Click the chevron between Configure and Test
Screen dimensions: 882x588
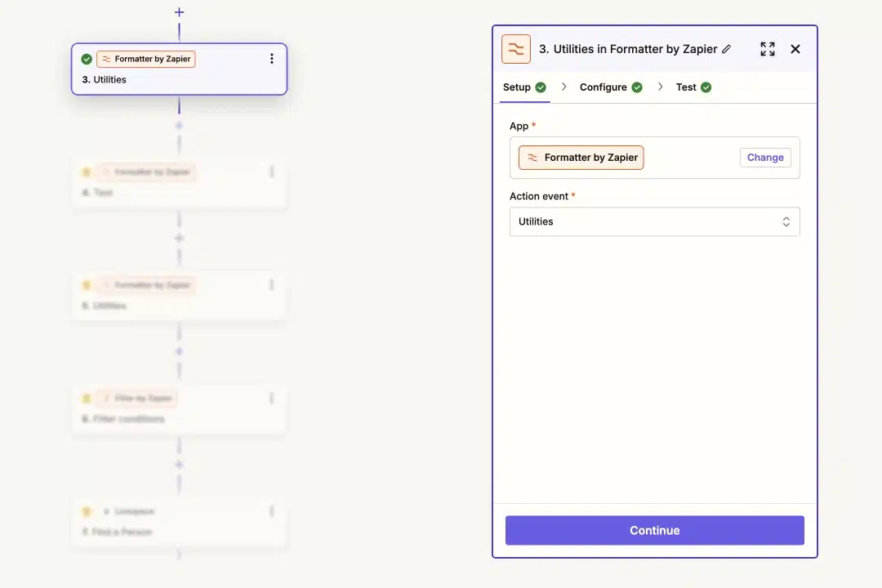pos(661,87)
